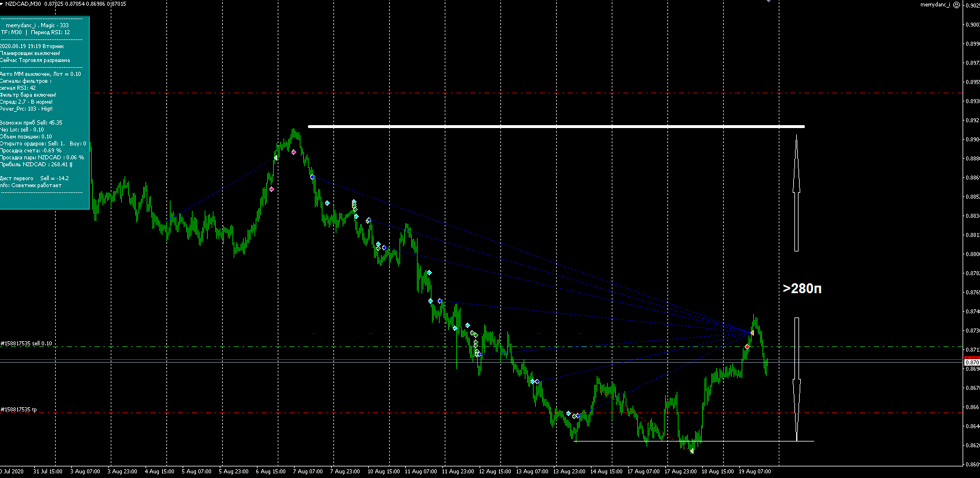Viewport: 980px width, 478px height.
Task: Click the '2020.08.19 19:19 Вторник' date line
Action: (32, 46)
